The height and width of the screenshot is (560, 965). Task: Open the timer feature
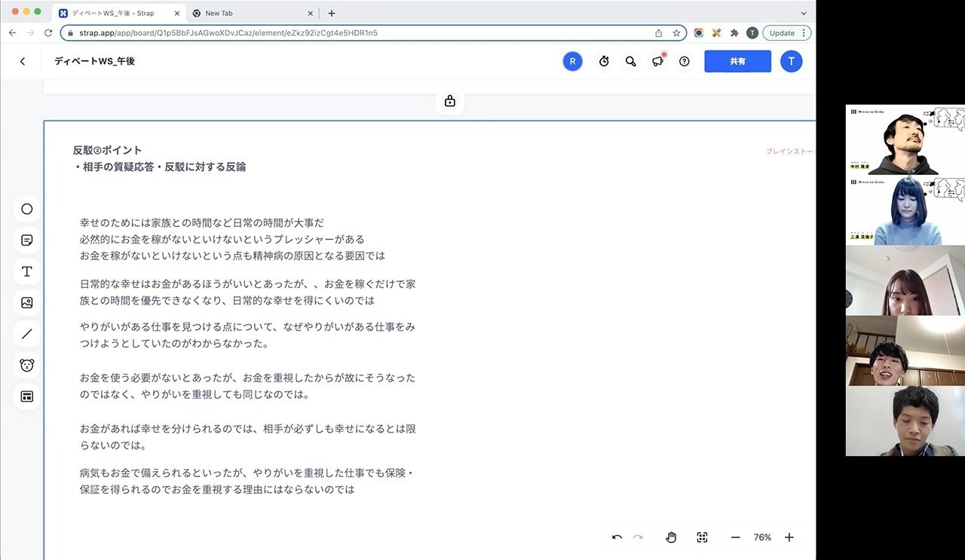pyautogui.click(x=604, y=61)
